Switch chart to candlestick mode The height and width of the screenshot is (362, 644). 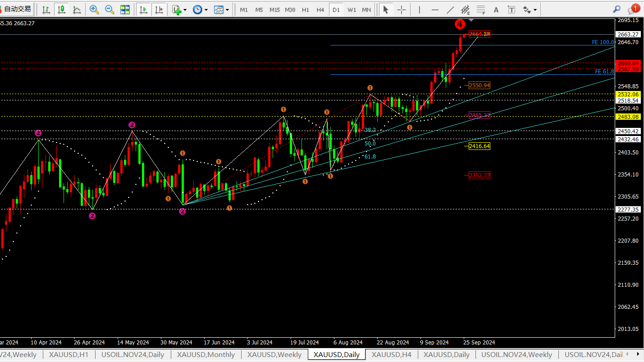click(61, 9)
